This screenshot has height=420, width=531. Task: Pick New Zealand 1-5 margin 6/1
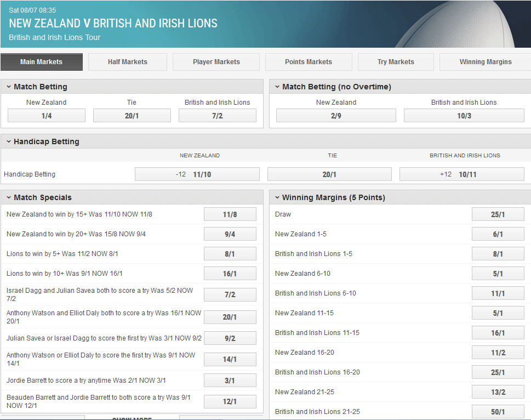[x=498, y=234]
